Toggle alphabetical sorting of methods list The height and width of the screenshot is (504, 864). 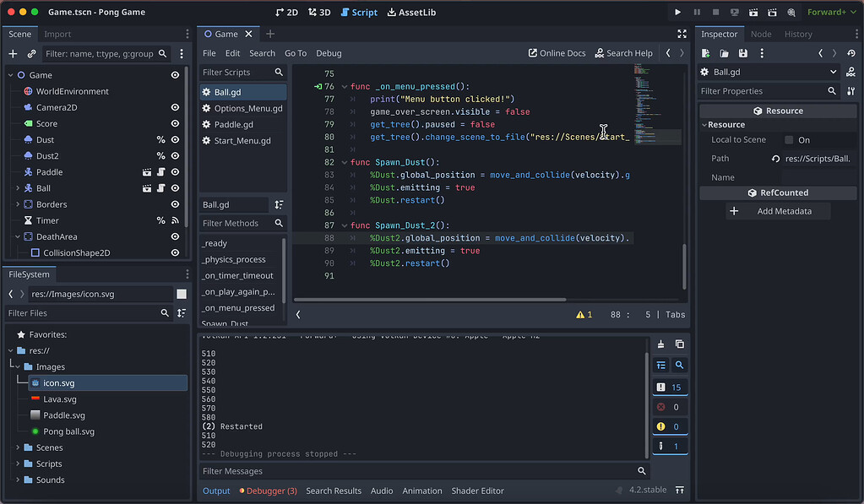(279, 204)
